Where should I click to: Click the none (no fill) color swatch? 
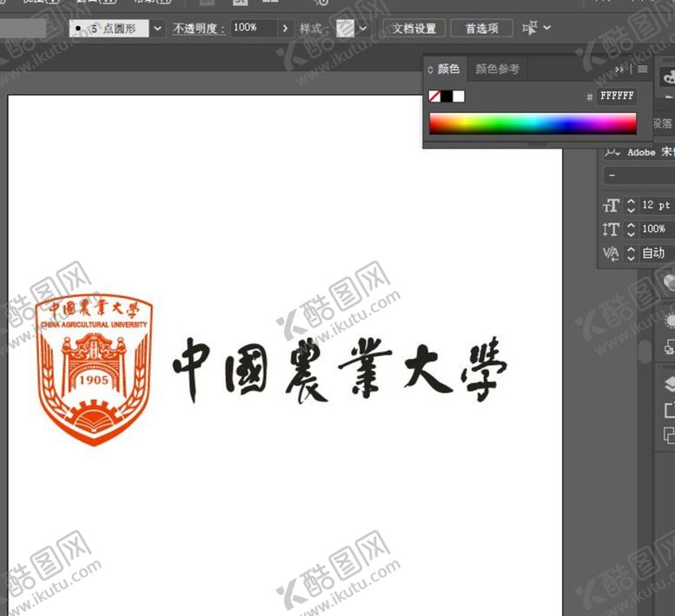point(434,96)
